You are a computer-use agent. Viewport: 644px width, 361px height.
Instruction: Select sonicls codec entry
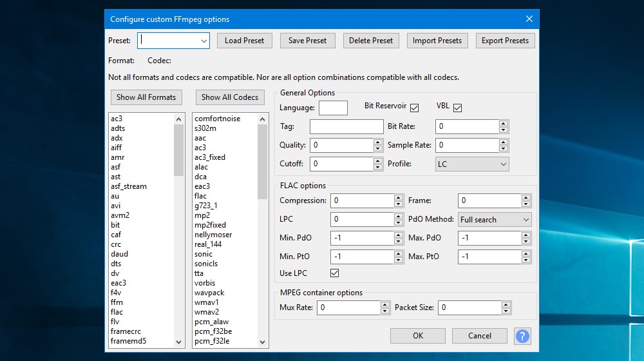[206, 264]
